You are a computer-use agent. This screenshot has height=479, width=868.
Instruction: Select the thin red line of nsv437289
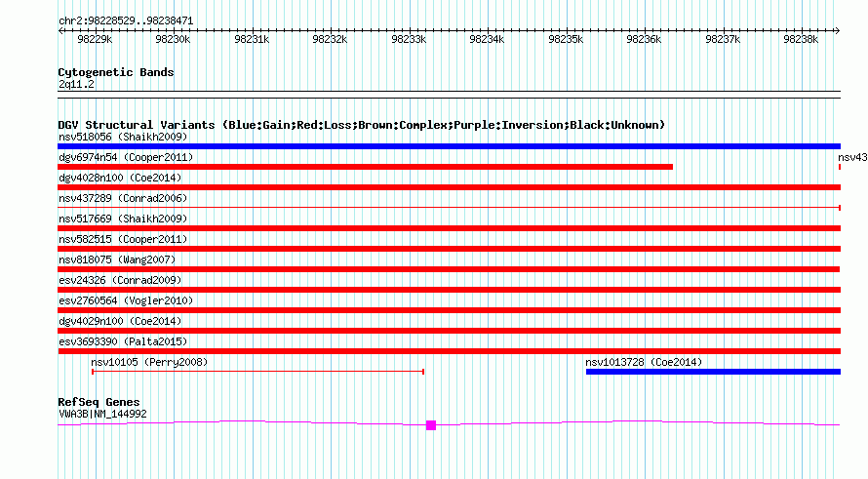[x=449, y=208]
